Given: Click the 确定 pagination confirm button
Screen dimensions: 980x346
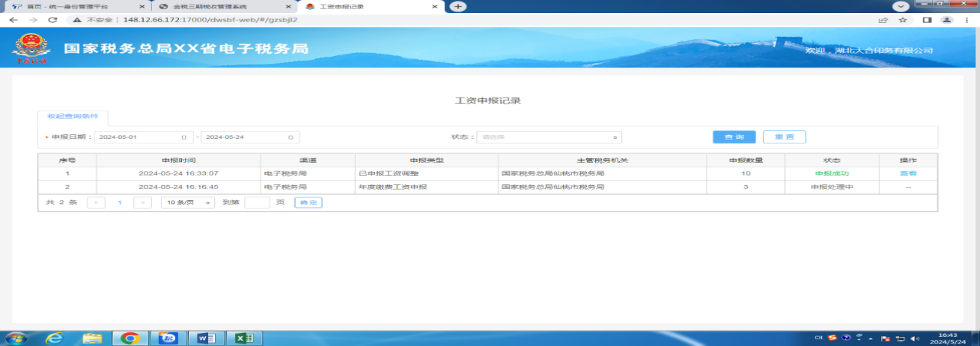Looking at the screenshot, I should [308, 203].
